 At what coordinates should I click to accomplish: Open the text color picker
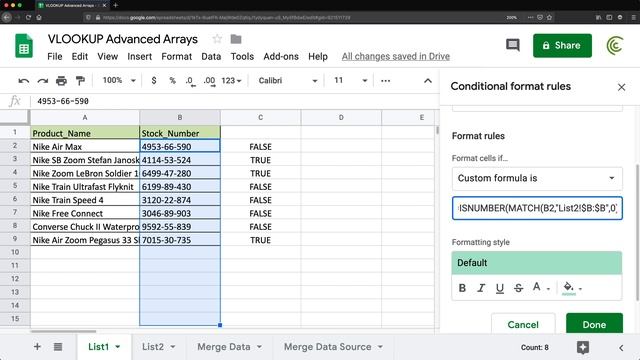coord(541,288)
